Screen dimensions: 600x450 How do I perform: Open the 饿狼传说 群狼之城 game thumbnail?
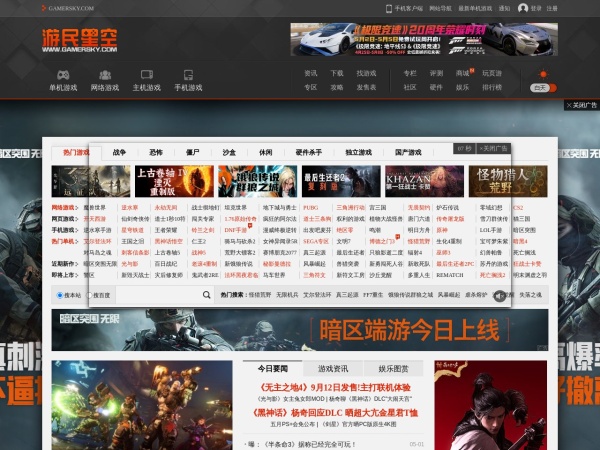click(x=258, y=181)
